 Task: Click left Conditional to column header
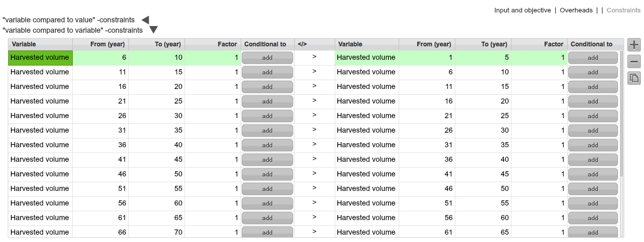coord(268,44)
